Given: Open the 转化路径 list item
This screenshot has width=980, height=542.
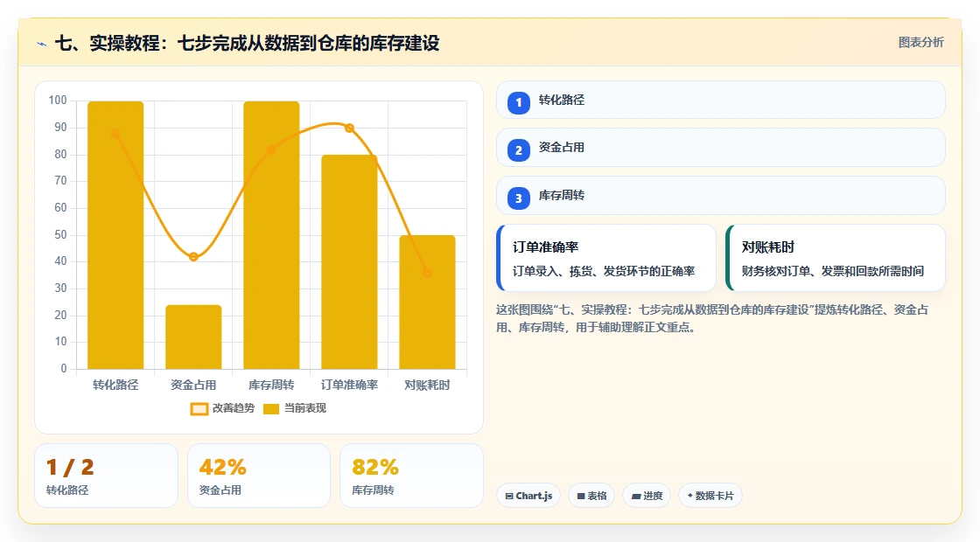Looking at the screenshot, I should click(721, 100).
